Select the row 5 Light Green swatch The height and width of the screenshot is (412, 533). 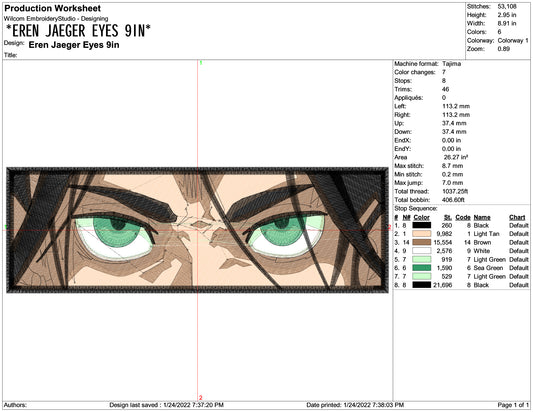click(x=422, y=259)
